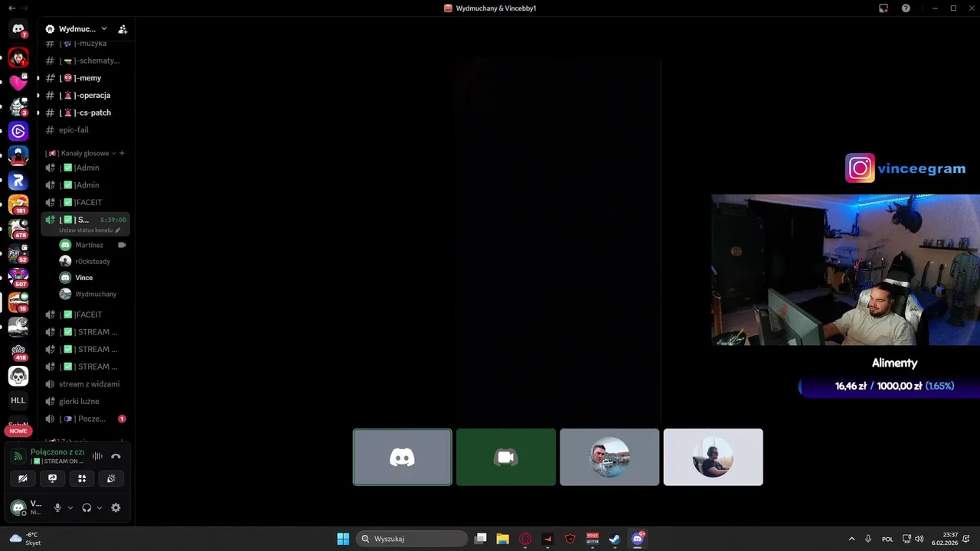Open the invite people icon beside server name

(122, 29)
